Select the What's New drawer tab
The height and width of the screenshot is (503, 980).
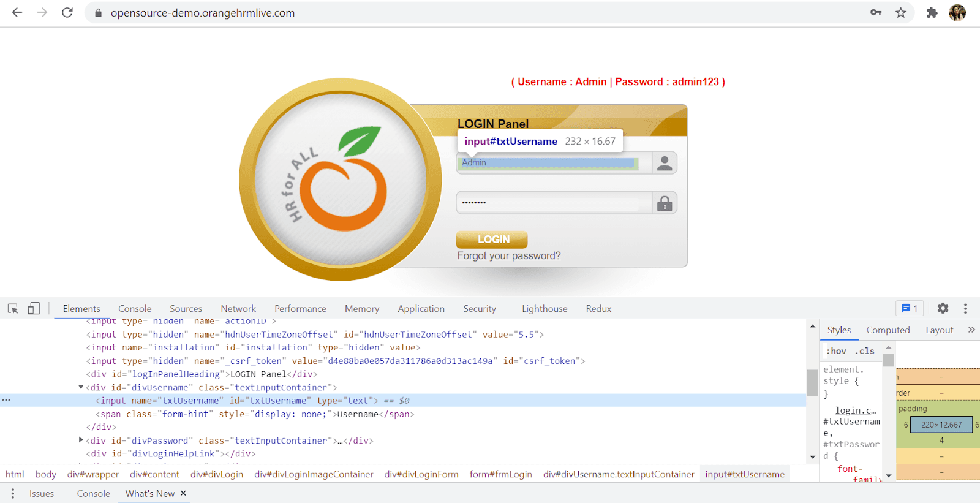pos(150,494)
